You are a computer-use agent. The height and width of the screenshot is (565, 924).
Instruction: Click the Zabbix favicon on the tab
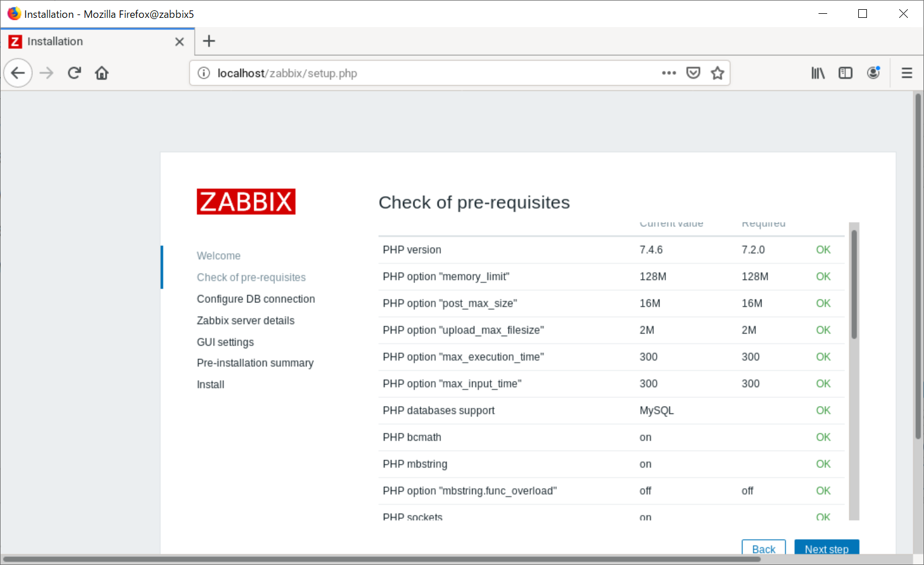pos(16,41)
